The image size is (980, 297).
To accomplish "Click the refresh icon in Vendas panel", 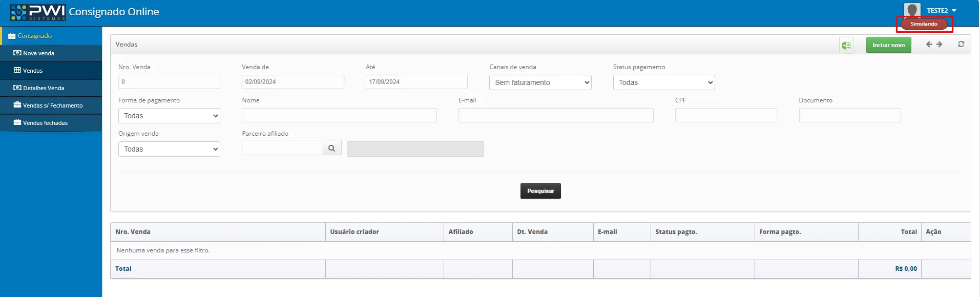I will pos(961,45).
